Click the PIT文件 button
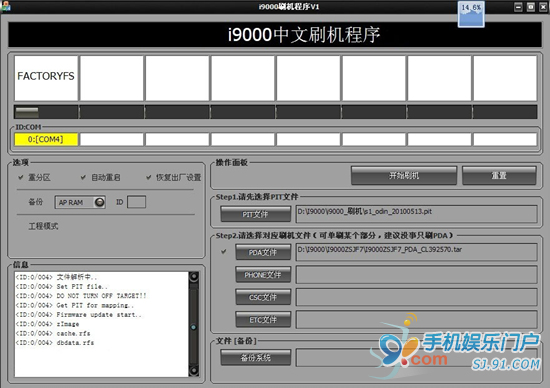Screen dimensions: 550x388 pos(255,214)
